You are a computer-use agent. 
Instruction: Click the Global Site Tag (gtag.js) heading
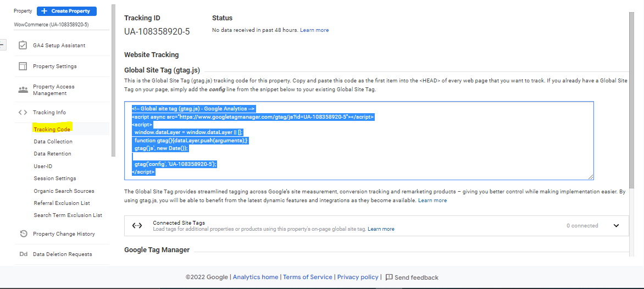pos(162,70)
